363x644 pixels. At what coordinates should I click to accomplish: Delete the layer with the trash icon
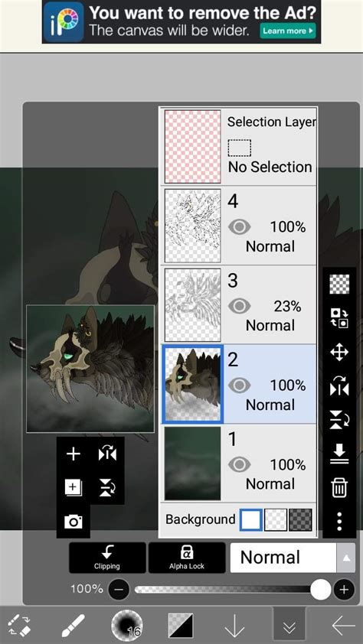pyautogui.click(x=339, y=487)
